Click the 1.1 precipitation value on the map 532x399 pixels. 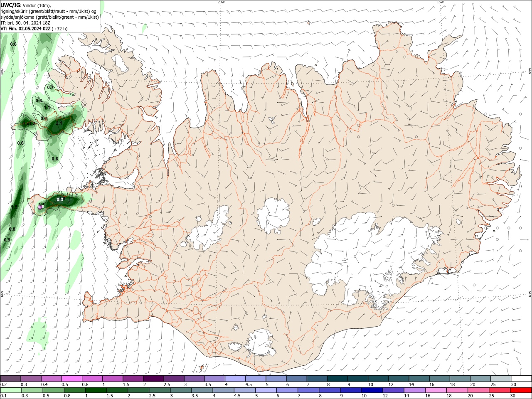coord(47,107)
